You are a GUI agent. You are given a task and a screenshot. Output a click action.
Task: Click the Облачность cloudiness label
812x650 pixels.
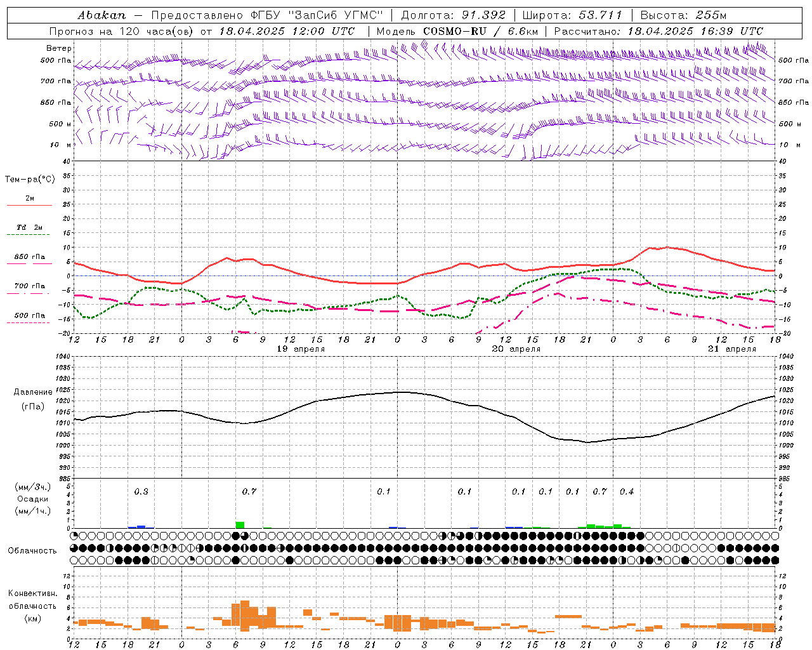tap(32, 550)
